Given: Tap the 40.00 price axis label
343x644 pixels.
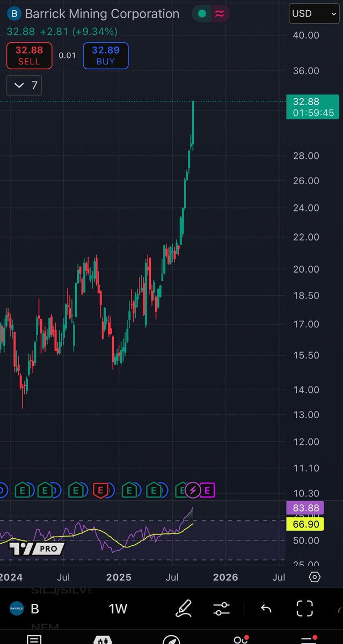Looking at the screenshot, I should pos(305,35).
